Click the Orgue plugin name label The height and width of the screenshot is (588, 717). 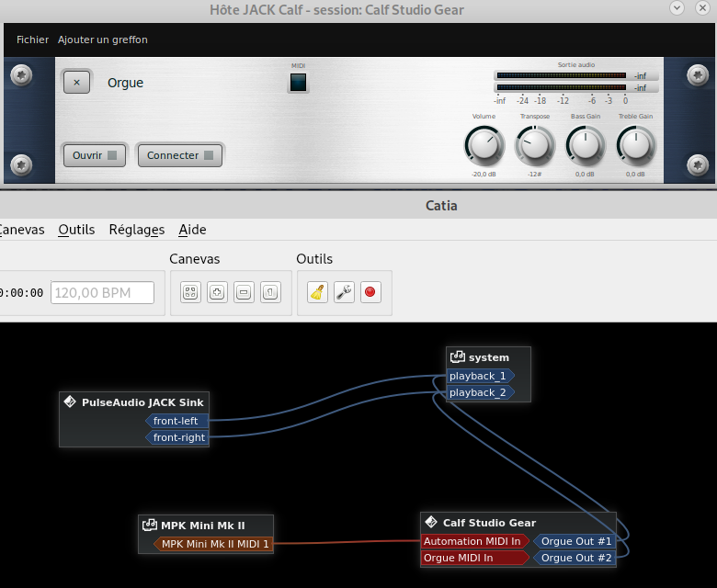pos(125,83)
